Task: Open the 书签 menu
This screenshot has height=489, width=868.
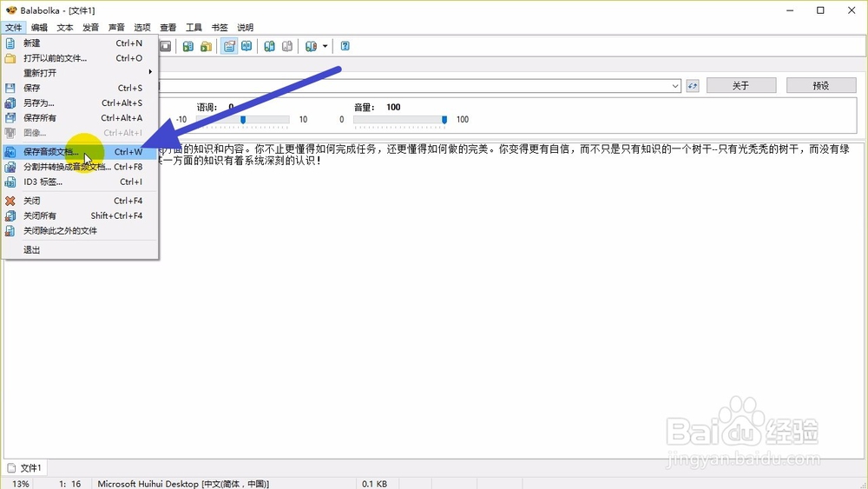Action: [x=220, y=27]
